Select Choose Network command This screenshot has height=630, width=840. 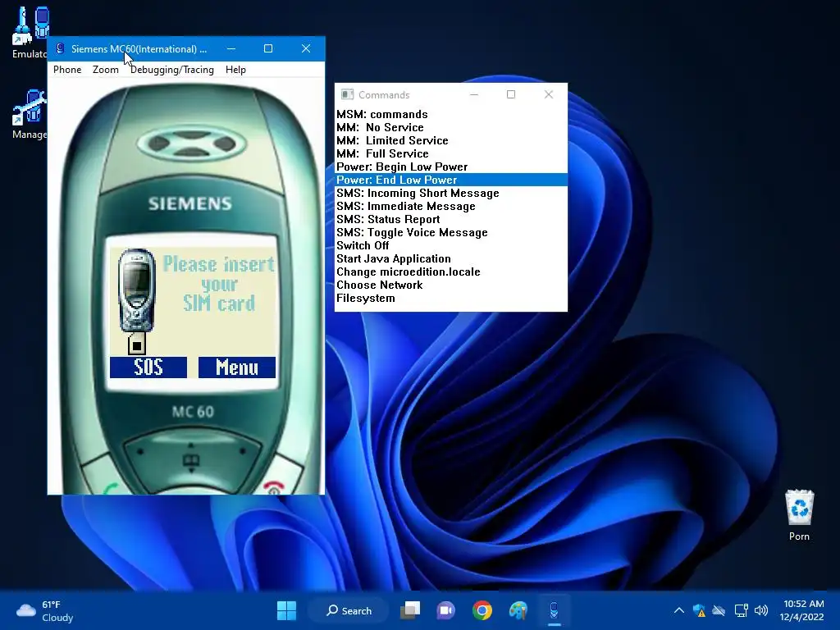[451, 285]
